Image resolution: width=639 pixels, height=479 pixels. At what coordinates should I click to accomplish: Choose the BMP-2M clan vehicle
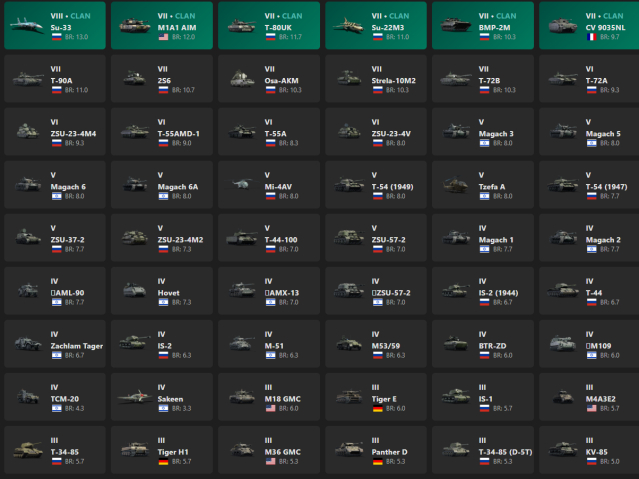click(x=481, y=26)
